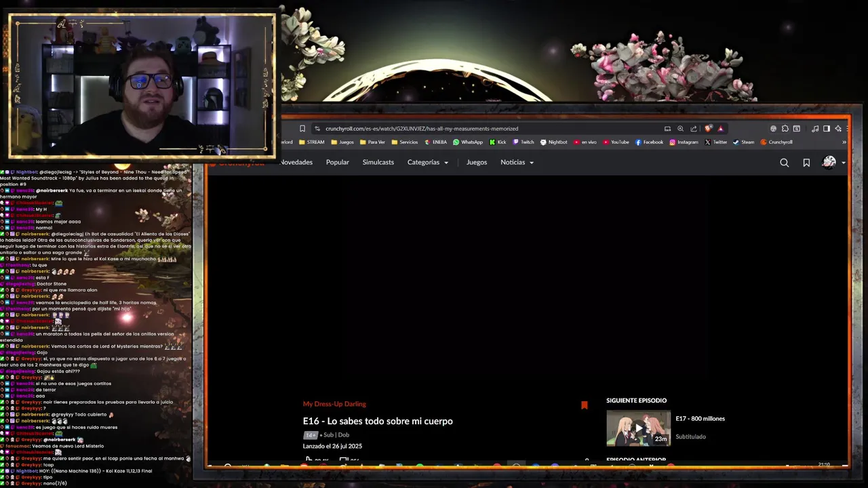Open Crunchyroll watchlist bookmark icon
This screenshot has width=868, height=488.
806,163
